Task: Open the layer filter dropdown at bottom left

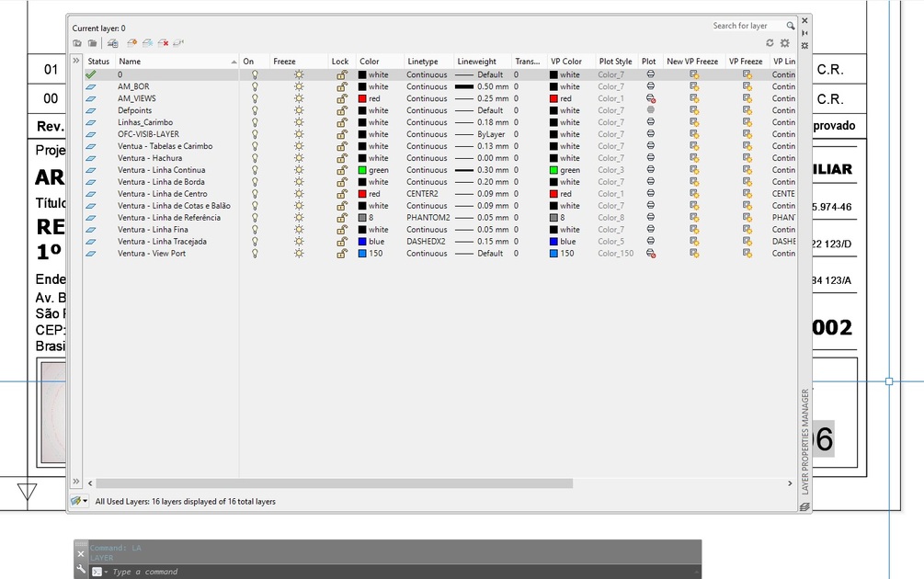Action: [x=79, y=501]
